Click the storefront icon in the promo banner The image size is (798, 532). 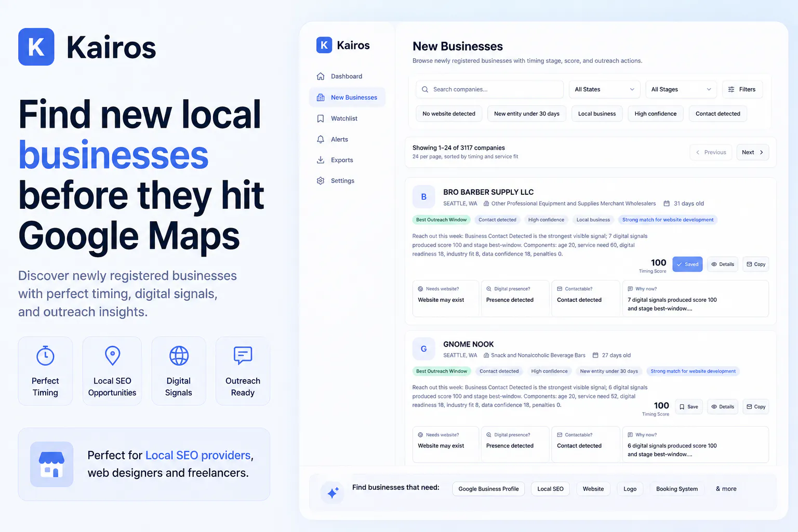51,464
